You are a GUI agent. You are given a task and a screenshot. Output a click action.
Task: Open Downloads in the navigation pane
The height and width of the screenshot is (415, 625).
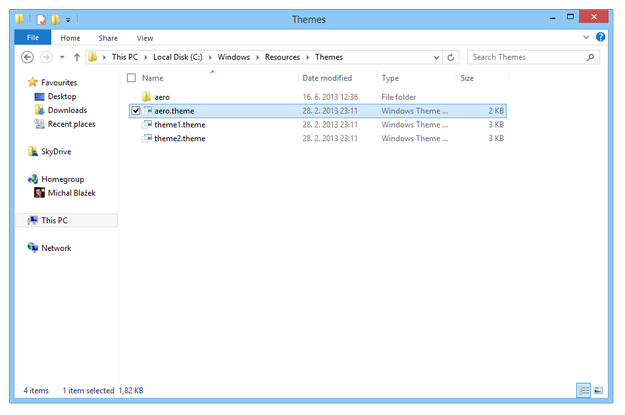pyautogui.click(x=67, y=110)
